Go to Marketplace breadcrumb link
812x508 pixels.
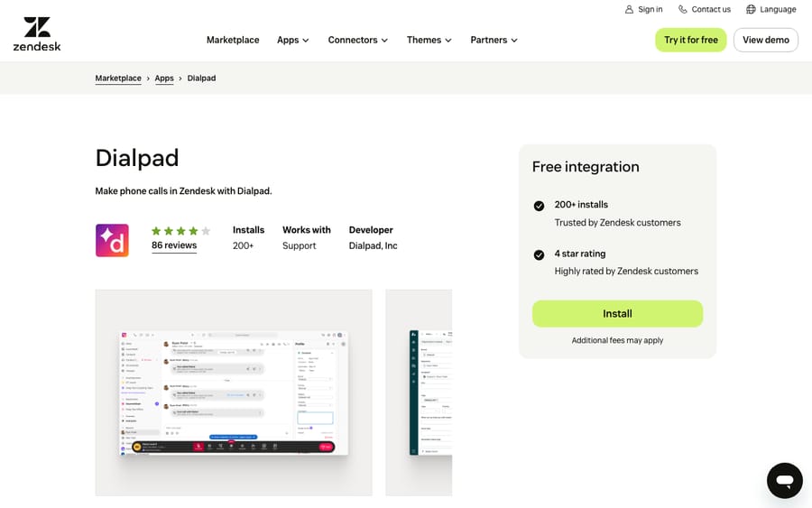pos(118,79)
